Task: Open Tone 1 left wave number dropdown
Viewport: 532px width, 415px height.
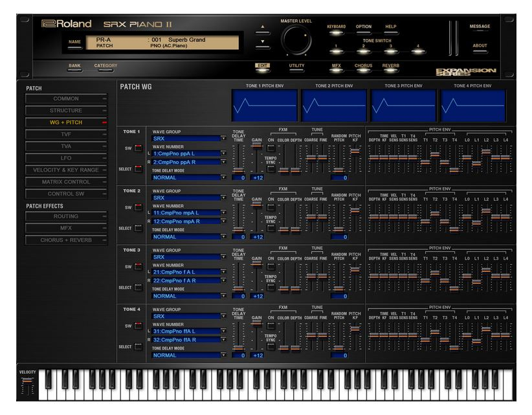Action: [188, 153]
